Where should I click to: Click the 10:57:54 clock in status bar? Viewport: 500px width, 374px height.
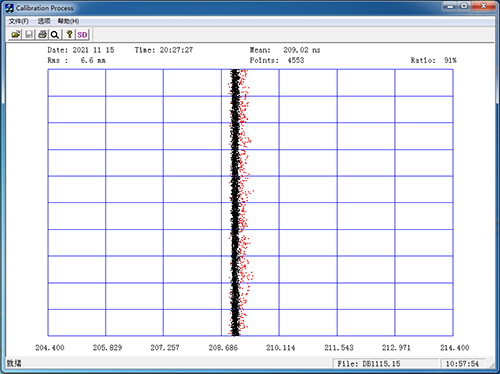[462, 364]
